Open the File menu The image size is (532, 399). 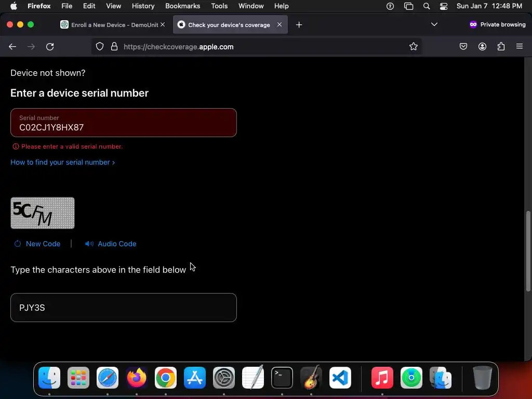point(67,6)
